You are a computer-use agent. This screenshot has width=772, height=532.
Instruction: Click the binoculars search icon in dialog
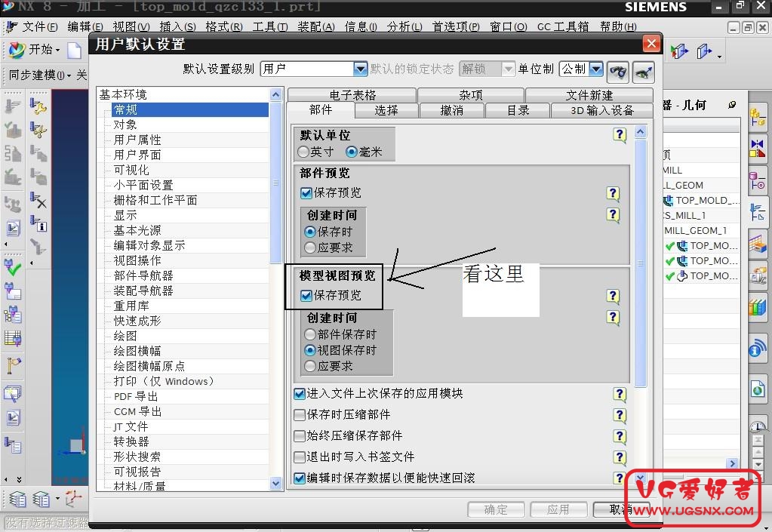click(618, 72)
